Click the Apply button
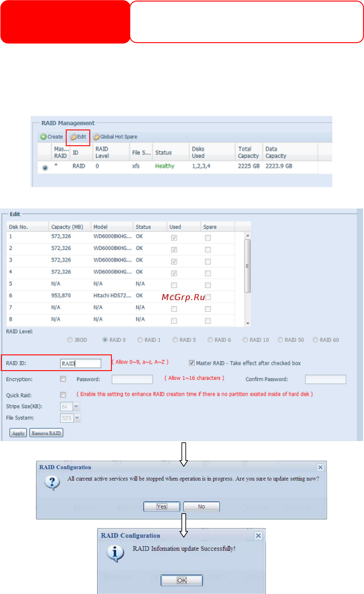This screenshot has width=364, height=594. point(18,433)
